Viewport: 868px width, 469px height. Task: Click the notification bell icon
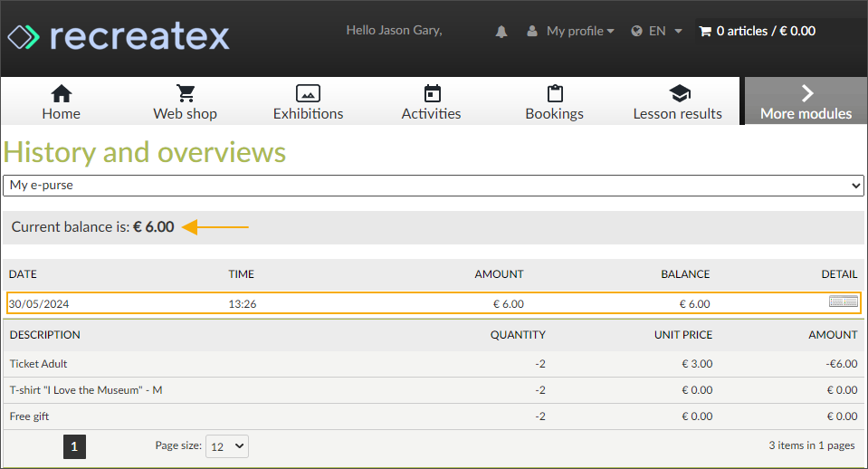coord(501,32)
